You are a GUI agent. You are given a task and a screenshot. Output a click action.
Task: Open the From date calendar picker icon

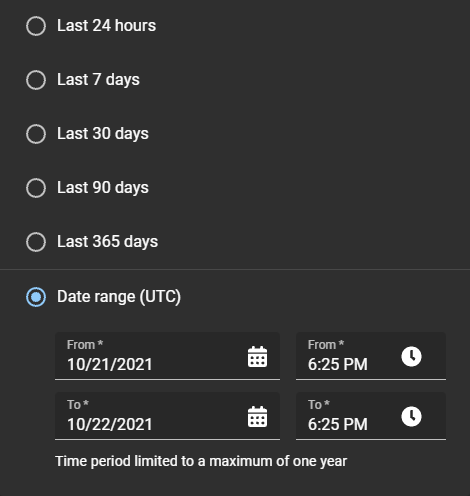pyautogui.click(x=257, y=357)
